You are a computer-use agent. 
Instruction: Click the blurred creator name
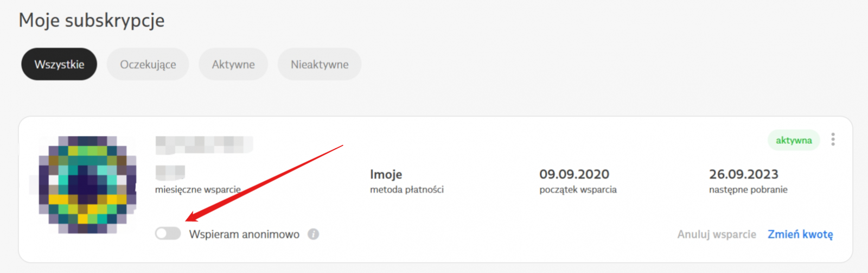204,144
